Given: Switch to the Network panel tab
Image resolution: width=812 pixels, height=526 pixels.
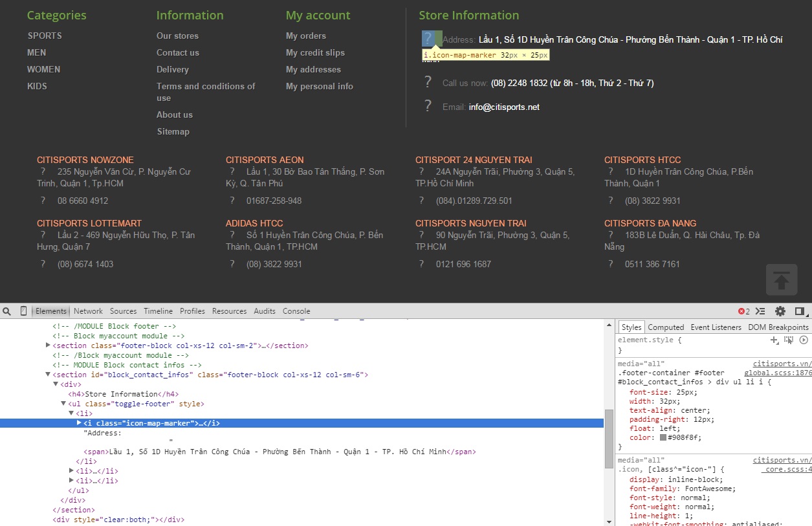Looking at the screenshot, I should click(x=88, y=311).
